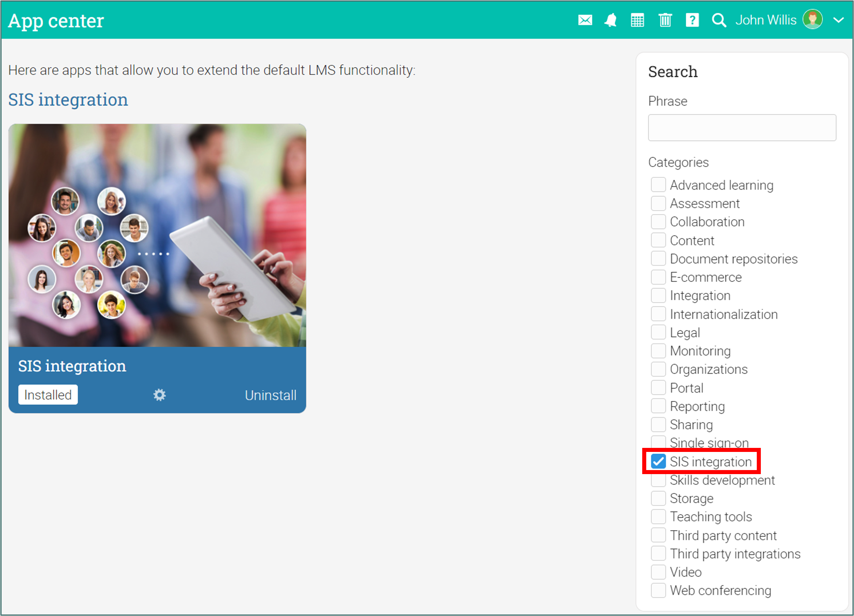This screenshot has width=854, height=616.
Task: Check the Web conferencing category
Action: click(658, 590)
